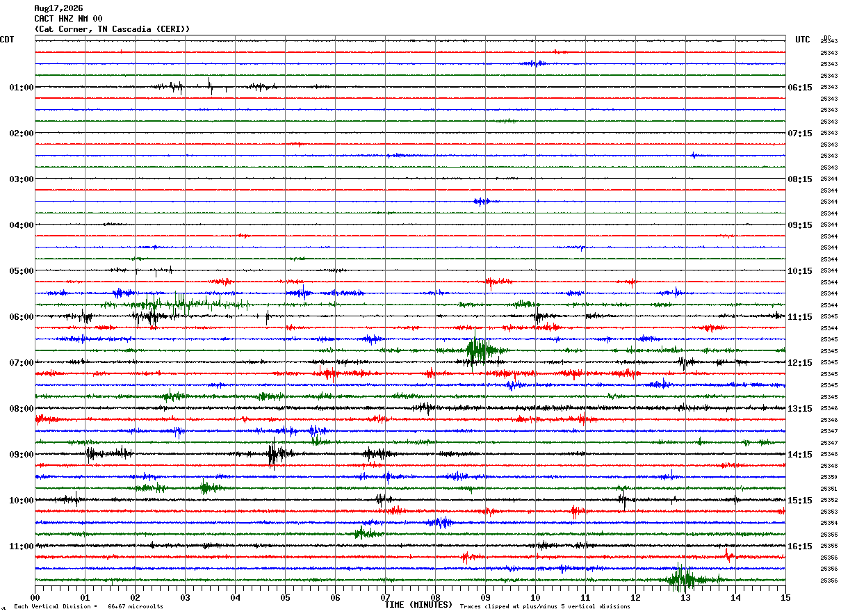
Task: Click the UTC timezone label
Action: tap(803, 40)
